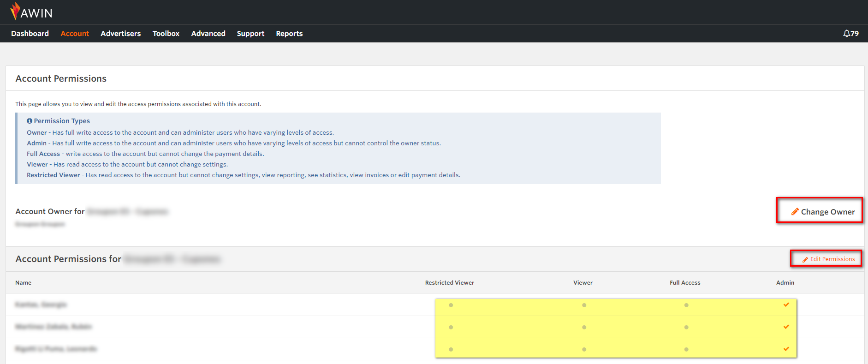Open the Advanced menu
868x364 pixels.
[208, 34]
